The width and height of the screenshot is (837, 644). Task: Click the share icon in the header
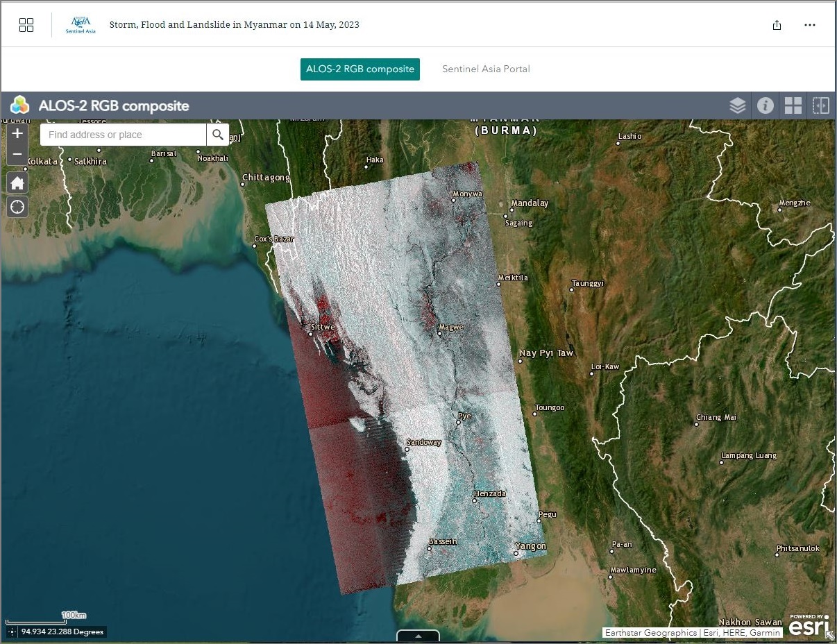(x=777, y=25)
